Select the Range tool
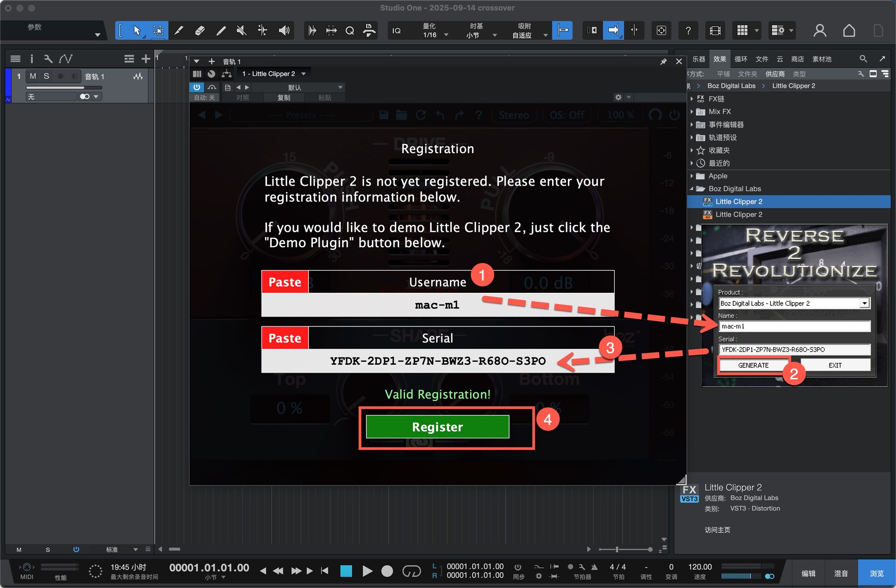 [158, 31]
